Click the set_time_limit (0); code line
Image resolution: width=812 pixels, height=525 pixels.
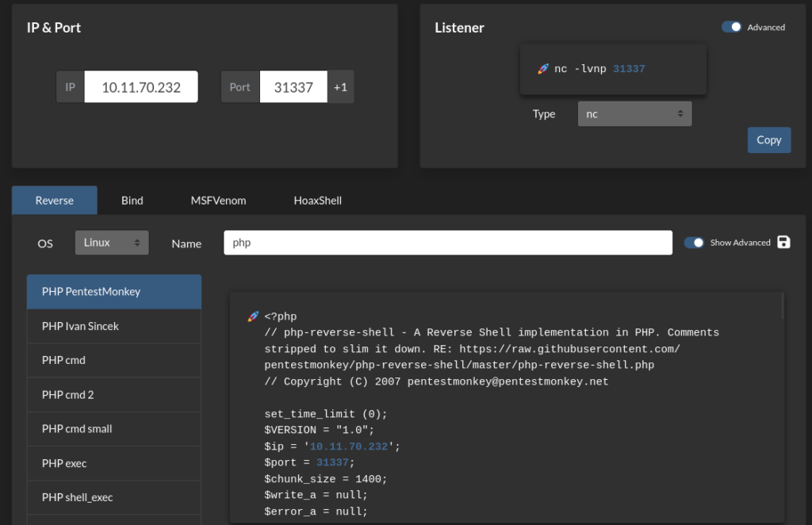click(x=326, y=414)
